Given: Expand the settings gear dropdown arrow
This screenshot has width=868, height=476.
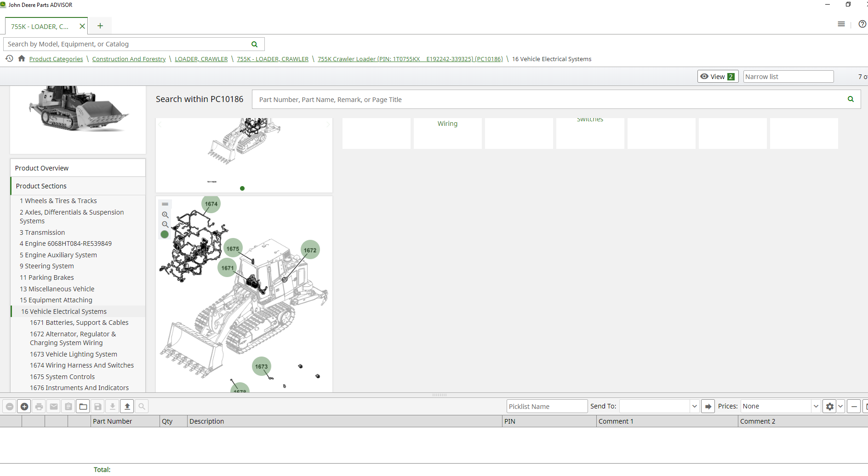Looking at the screenshot, I should [x=840, y=407].
